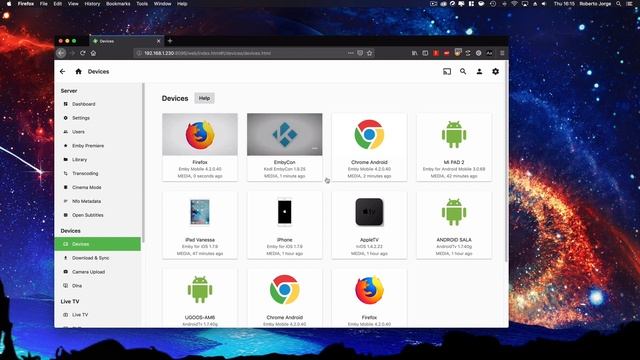Open Users section in sidebar
Image resolution: width=640 pixels, height=360 pixels.
pos(98,132)
